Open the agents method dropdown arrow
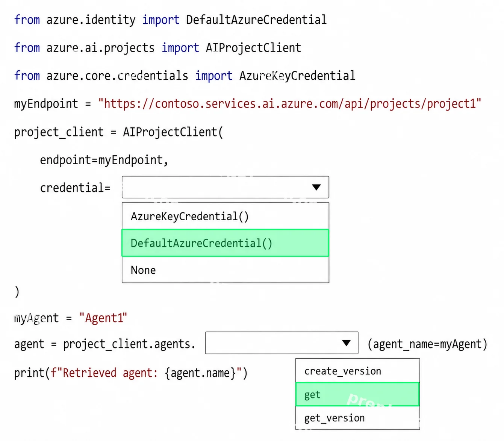This screenshot has height=441, width=504. coord(347,343)
